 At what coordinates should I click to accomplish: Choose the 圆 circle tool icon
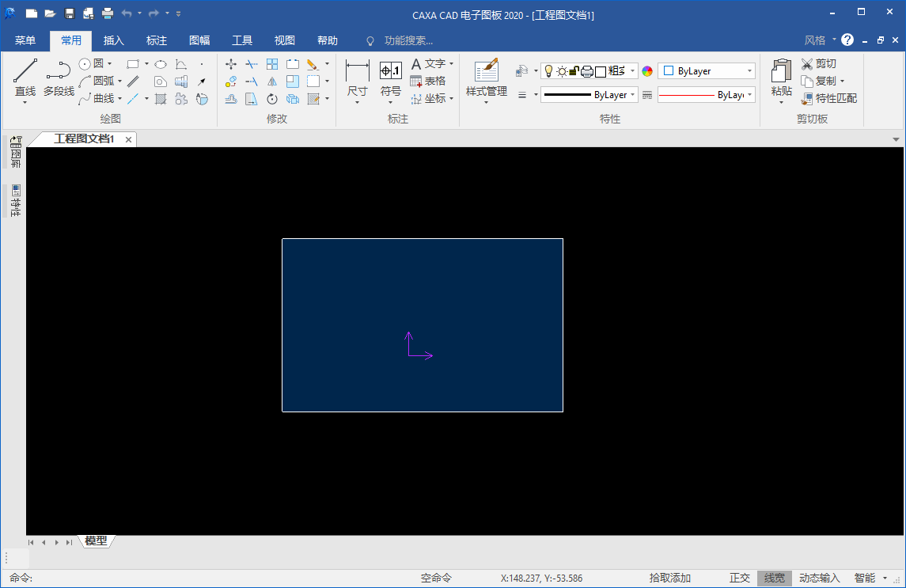pyautogui.click(x=85, y=63)
